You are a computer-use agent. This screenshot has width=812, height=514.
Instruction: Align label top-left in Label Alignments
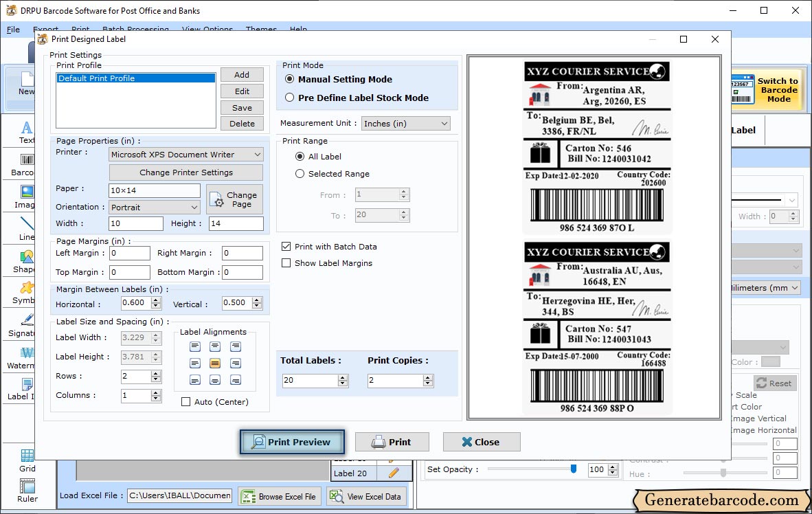194,346
